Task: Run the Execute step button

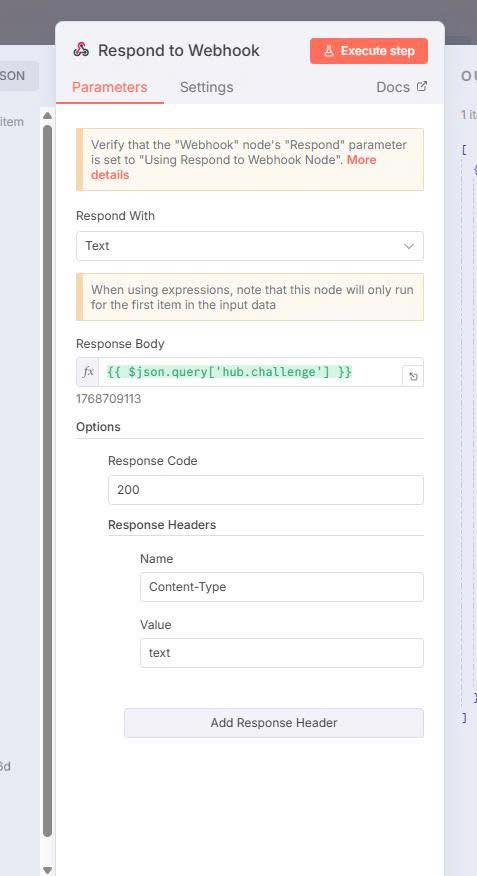Action: (x=369, y=51)
